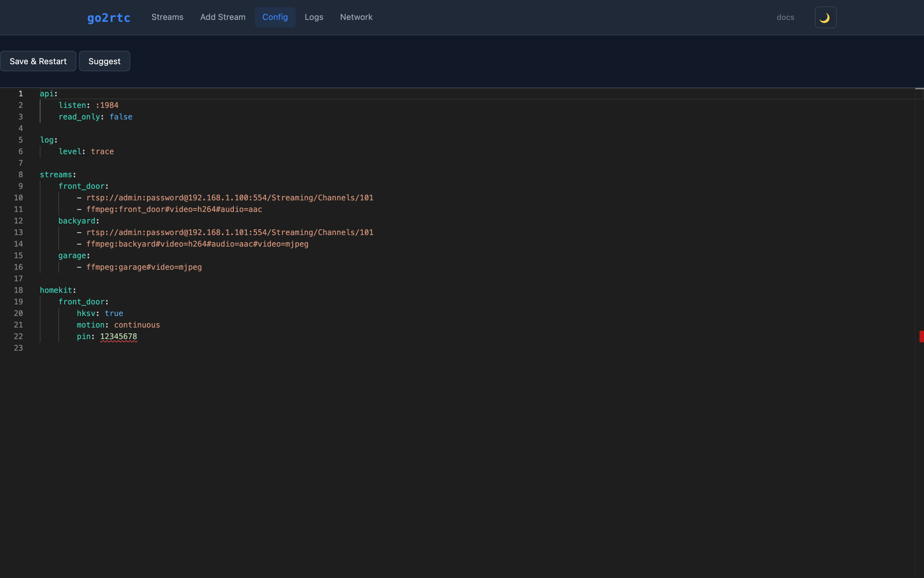
Task: Open the Add Stream page
Action: 223,17
